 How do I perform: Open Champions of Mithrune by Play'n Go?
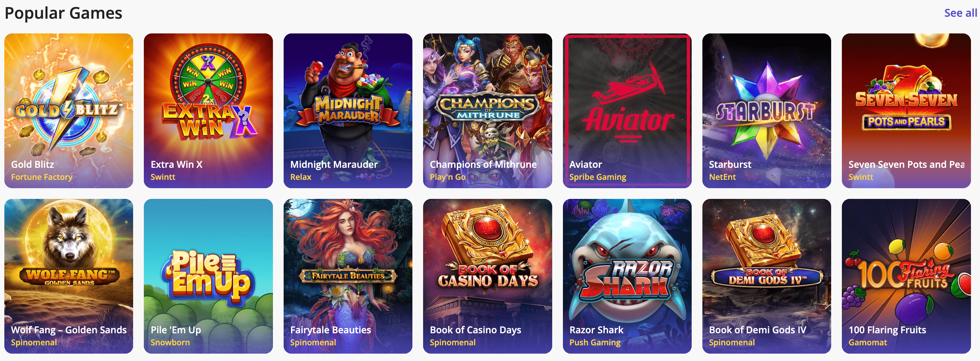(487, 111)
